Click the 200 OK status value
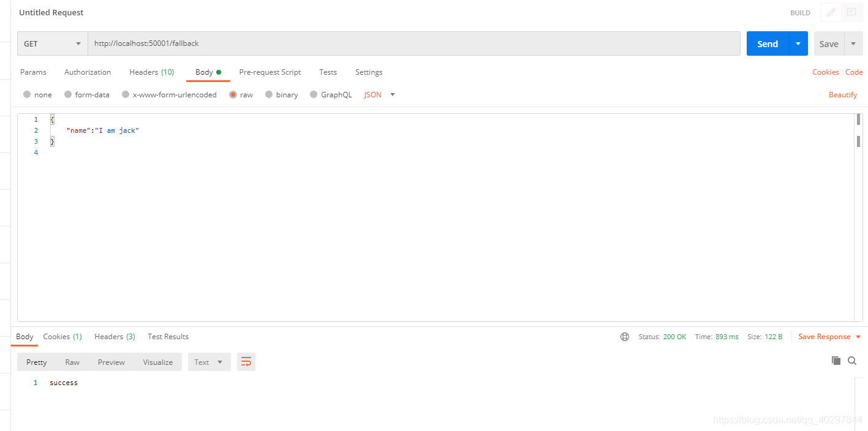868x431 pixels. coord(674,337)
